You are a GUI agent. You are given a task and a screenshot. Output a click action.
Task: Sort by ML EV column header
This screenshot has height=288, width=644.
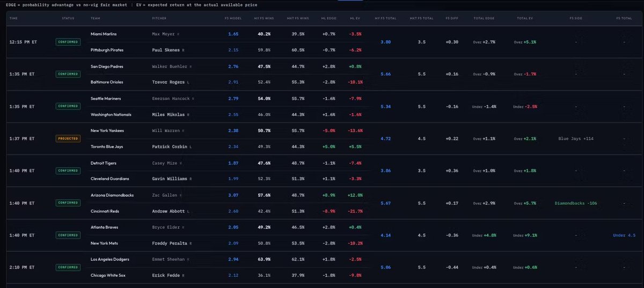[x=356, y=18]
